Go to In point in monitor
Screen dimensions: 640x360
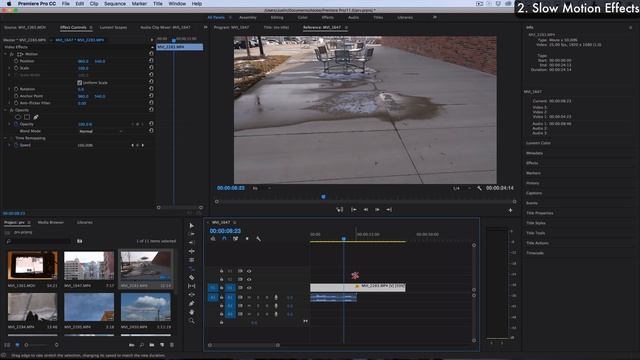point(354,209)
